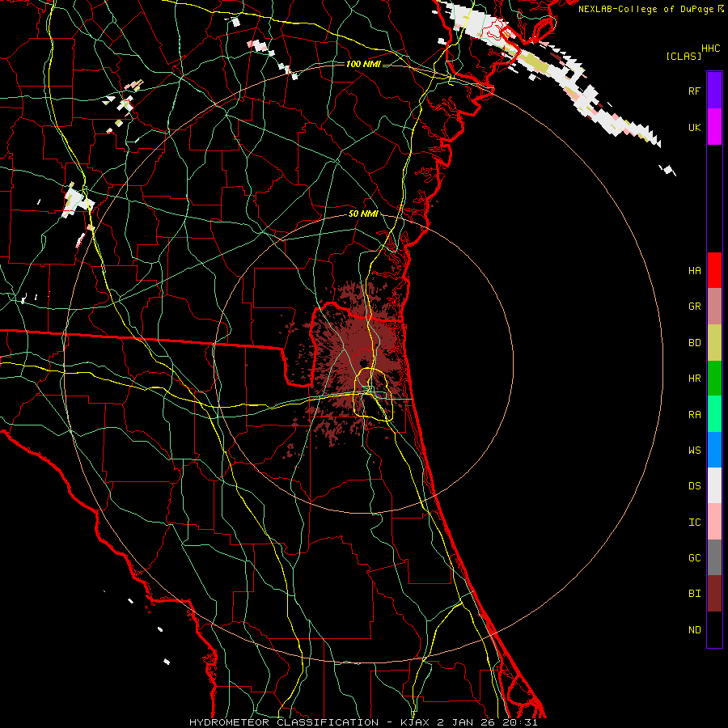728x728 pixels.
Task: Click the GC gray legend swatch
Action: [x=714, y=557]
